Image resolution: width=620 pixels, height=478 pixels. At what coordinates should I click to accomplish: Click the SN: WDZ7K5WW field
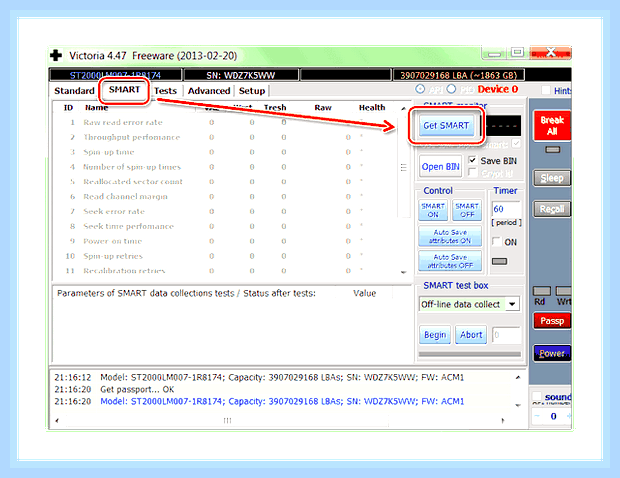point(241,75)
